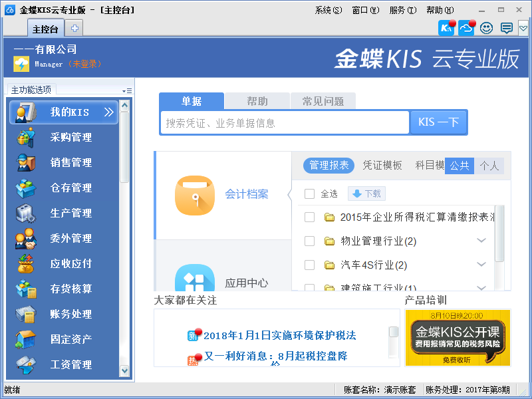Expand the 汽车4S行业(2) folder chevron
Image resolution: width=532 pixels, height=399 pixels.
[x=481, y=264]
